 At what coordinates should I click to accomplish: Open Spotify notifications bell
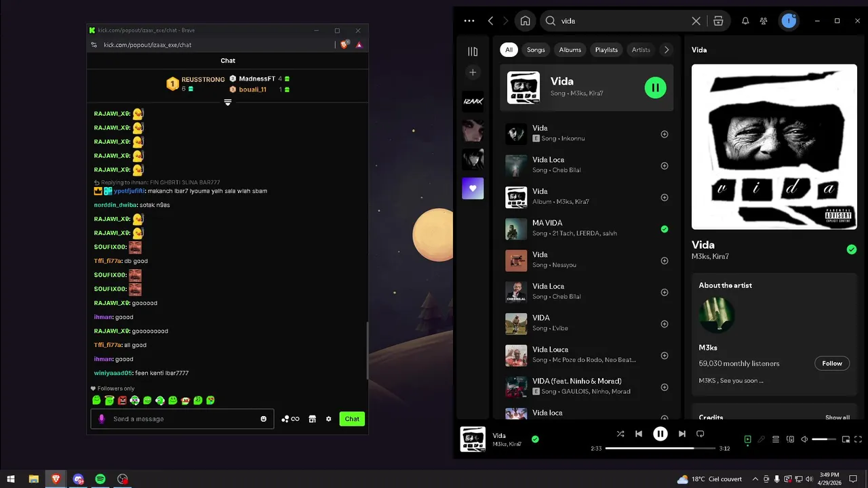[745, 21]
